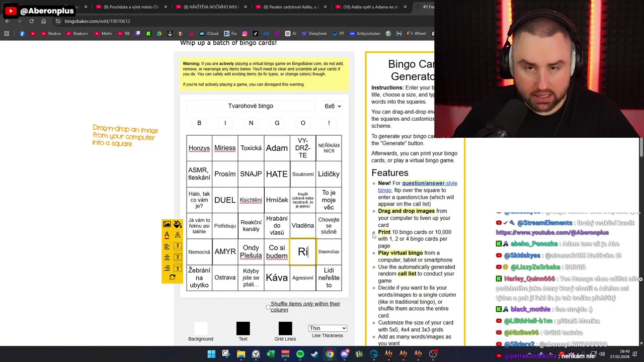This screenshot has width=644, height=362.
Task: Open the insert image tool in yellow toolbar
Action: (x=167, y=224)
